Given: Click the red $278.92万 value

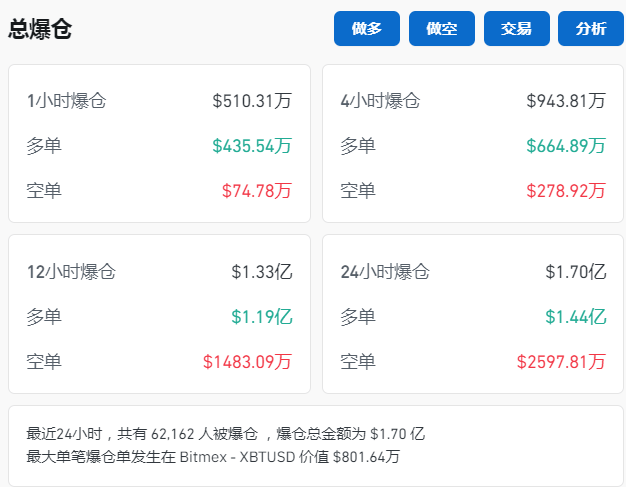Looking at the screenshot, I should click(566, 190).
